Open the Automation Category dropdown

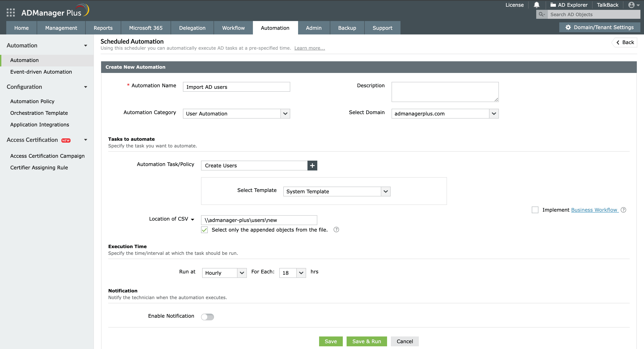[285, 114]
